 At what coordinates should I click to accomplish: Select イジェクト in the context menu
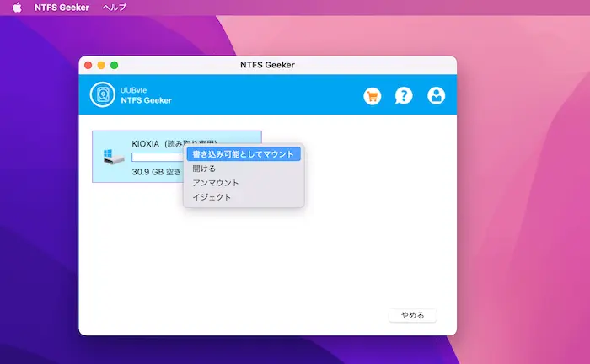pyautogui.click(x=244, y=197)
